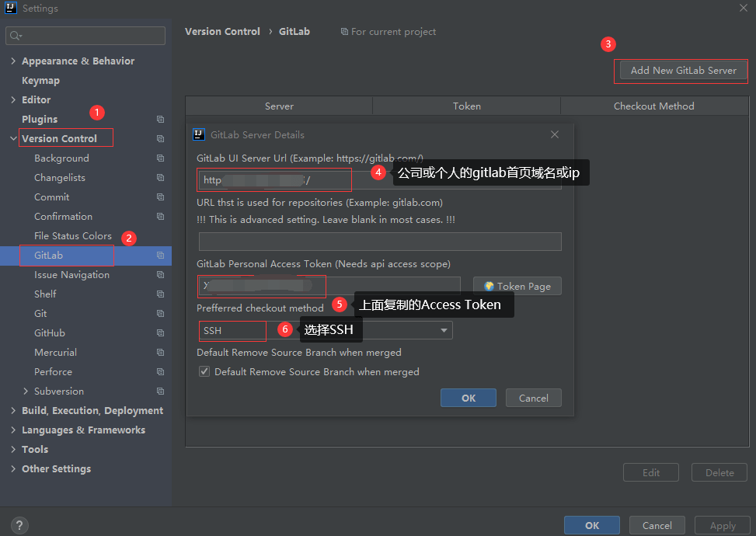The height and width of the screenshot is (536, 756).
Task: Open the Mercurial settings page
Action: [x=55, y=353]
